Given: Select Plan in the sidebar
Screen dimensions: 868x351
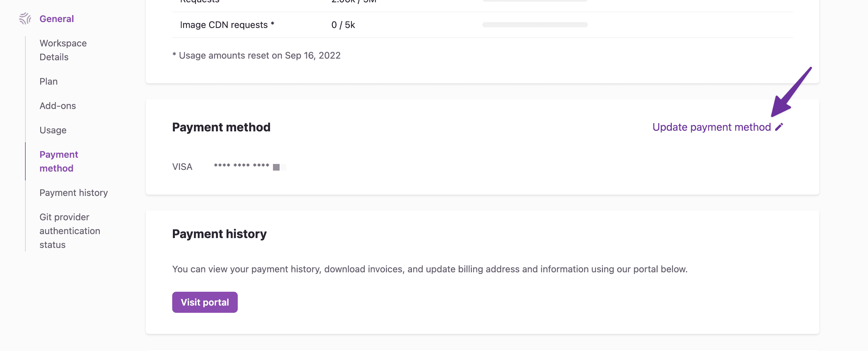Looking at the screenshot, I should 48,81.
